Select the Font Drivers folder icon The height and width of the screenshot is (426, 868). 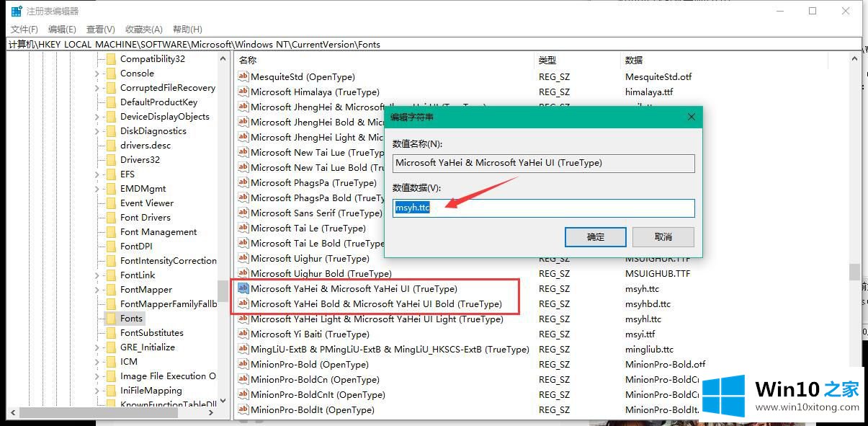tap(111, 218)
